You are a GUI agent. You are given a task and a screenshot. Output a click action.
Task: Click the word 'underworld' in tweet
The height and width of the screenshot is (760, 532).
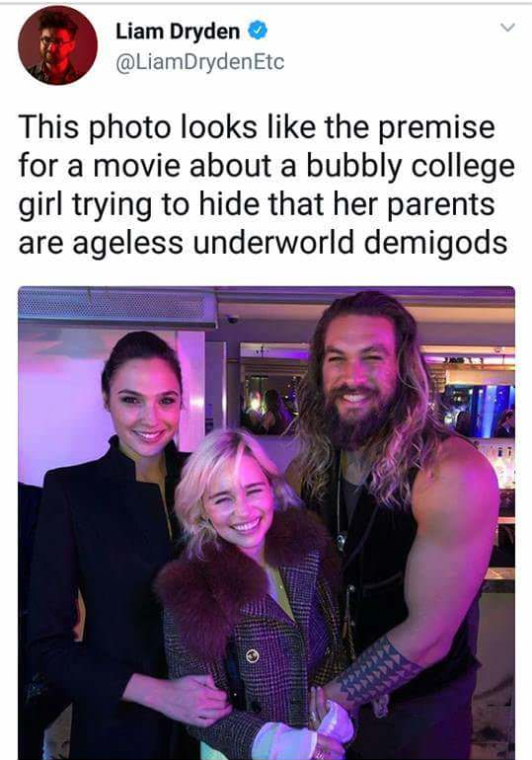click(x=273, y=243)
